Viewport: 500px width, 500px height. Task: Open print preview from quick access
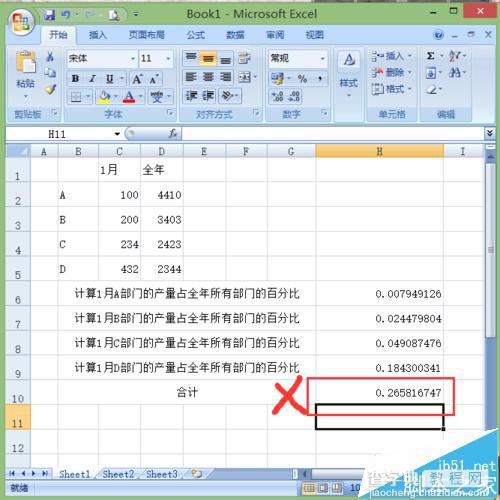coord(114,15)
